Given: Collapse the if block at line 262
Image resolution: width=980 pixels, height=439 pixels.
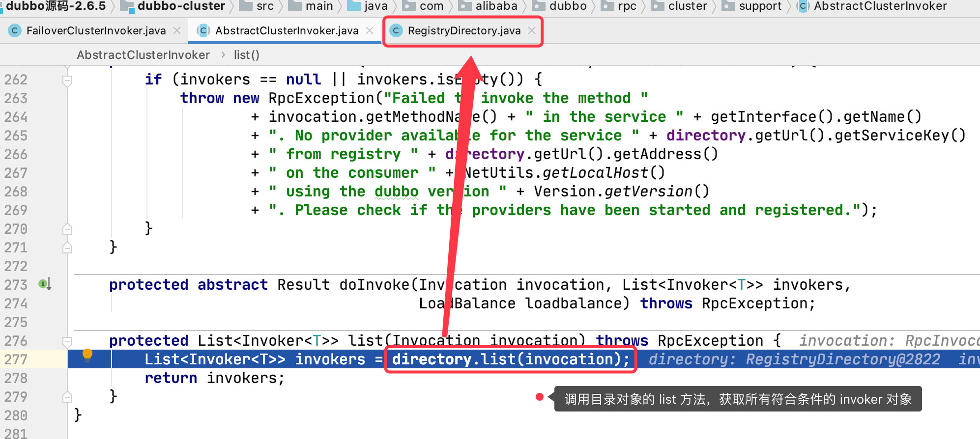Looking at the screenshot, I should point(68,80).
